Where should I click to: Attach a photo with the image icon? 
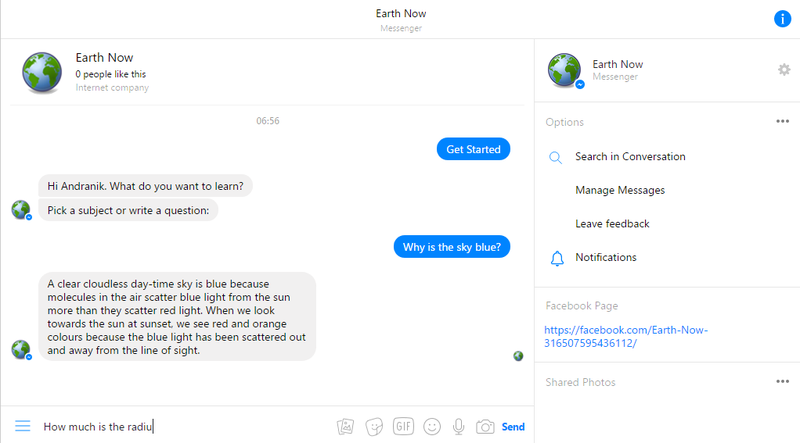(x=346, y=426)
